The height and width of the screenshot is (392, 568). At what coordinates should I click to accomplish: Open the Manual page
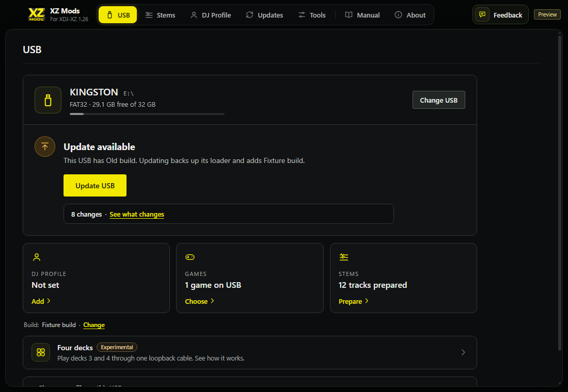pos(362,15)
